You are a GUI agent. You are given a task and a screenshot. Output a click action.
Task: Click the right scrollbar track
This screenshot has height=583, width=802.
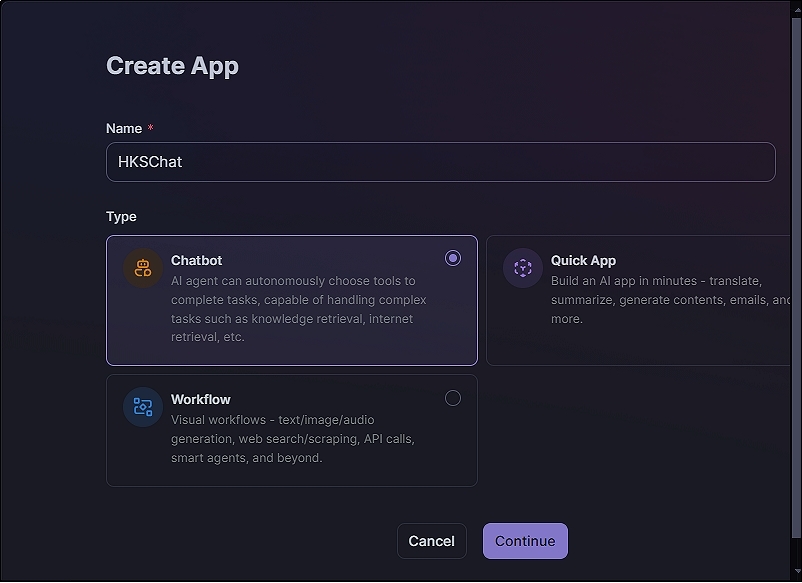[795, 300]
